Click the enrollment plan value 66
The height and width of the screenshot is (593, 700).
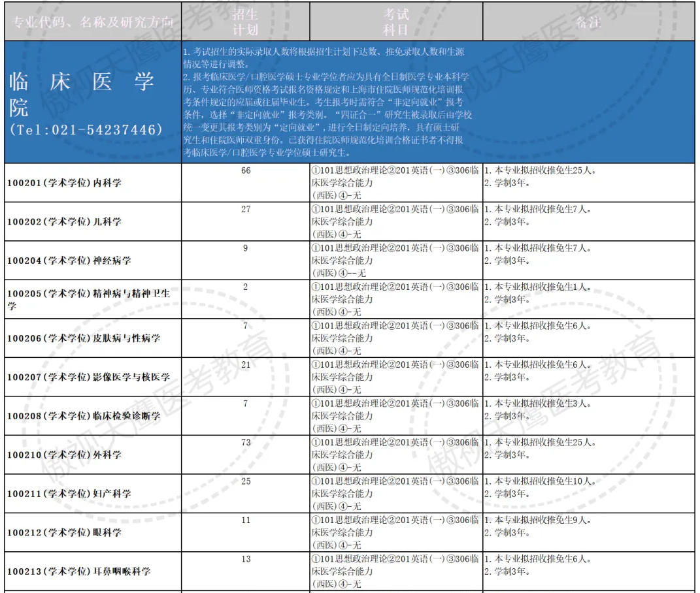tap(246, 171)
